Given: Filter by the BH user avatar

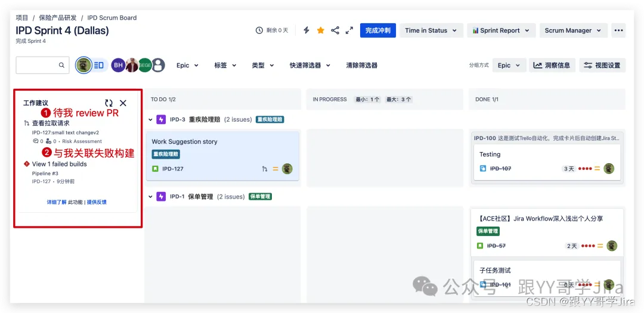Looking at the screenshot, I should (118, 65).
